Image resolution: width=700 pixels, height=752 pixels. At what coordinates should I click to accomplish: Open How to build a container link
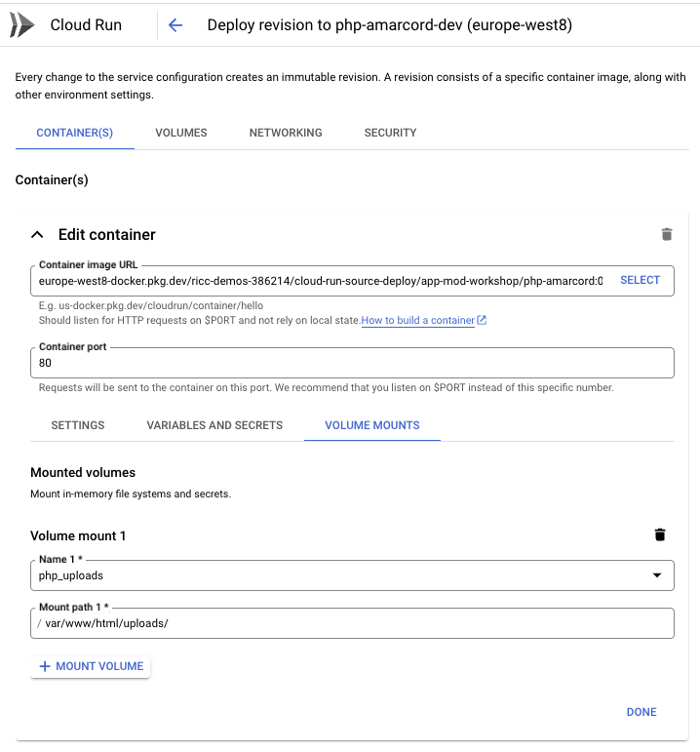pos(417,320)
